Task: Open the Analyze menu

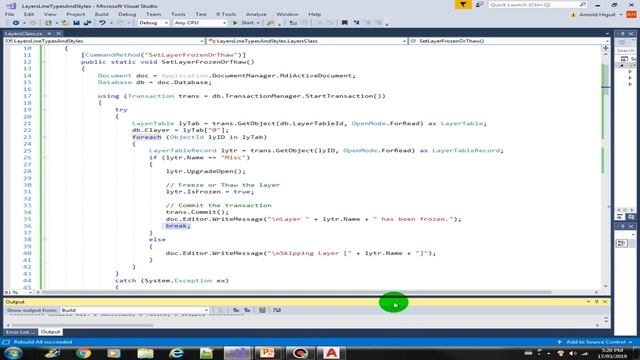Action: [256, 14]
